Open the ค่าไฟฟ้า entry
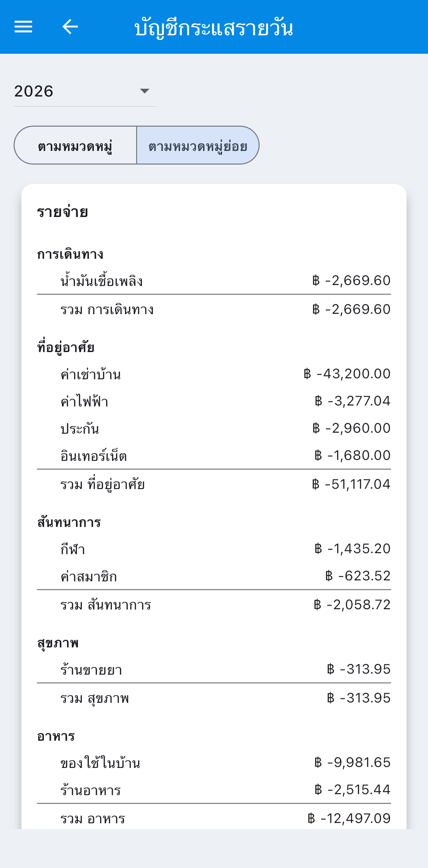The width and height of the screenshot is (428, 868). point(214,401)
